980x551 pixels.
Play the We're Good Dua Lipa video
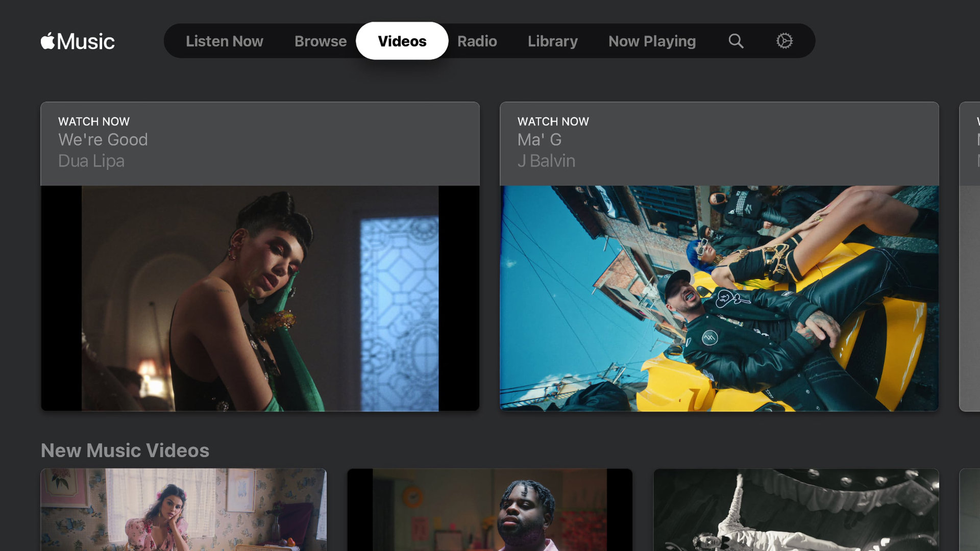(x=260, y=298)
